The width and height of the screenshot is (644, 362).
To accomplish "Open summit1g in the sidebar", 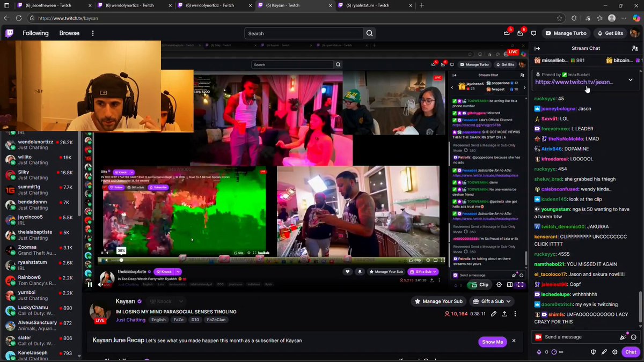I will pos(41,190).
